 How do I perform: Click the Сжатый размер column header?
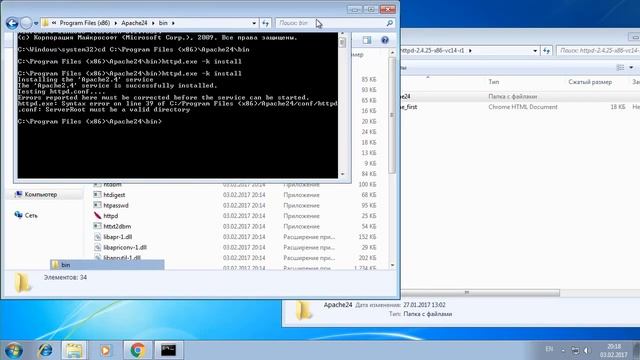click(590, 82)
